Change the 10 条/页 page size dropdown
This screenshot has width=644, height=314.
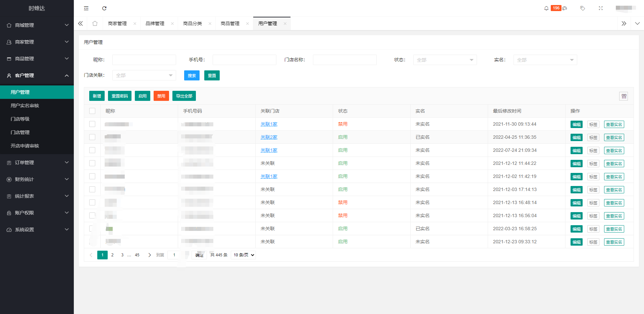[243, 255]
